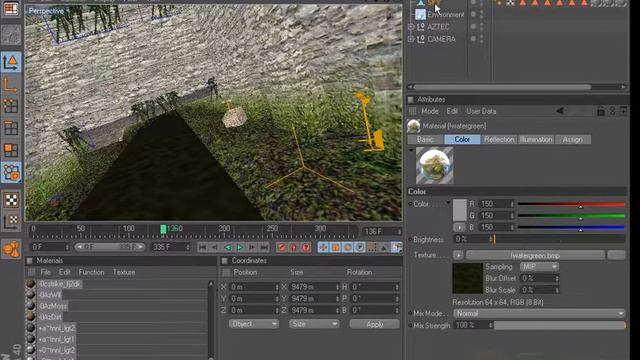Activate the Polygons mode icon
Image resolution: width=640 pixels, height=360 pixels.
11,150
